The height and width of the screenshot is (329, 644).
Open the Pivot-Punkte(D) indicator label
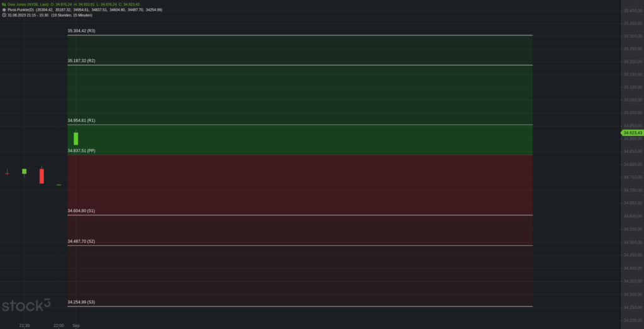coord(21,9)
